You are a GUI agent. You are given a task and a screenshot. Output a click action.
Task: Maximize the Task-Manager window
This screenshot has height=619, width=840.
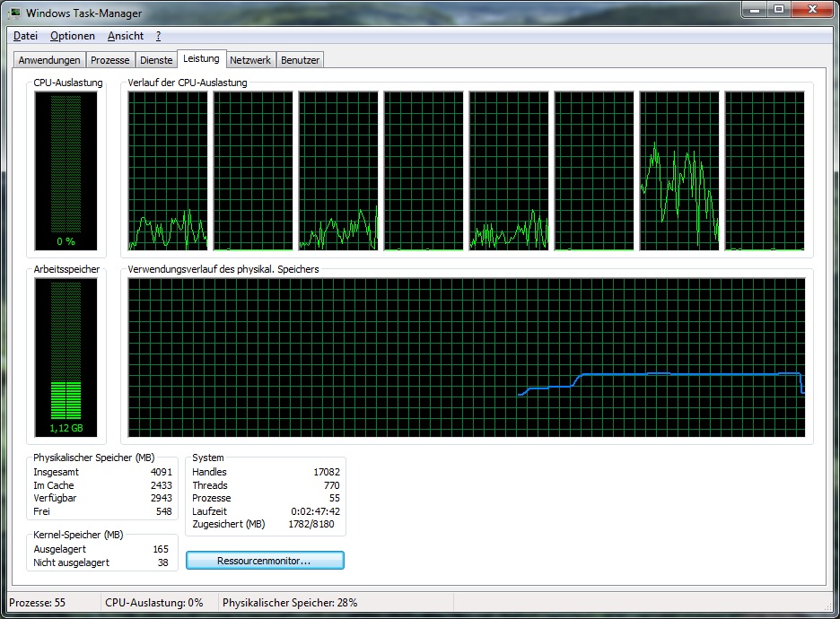779,10
